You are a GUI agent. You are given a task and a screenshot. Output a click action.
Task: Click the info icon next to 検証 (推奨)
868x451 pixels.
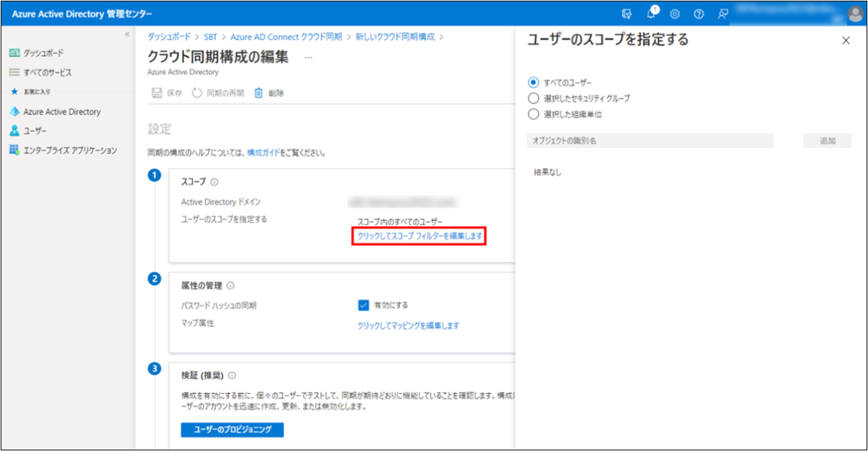(x=232, y=375)
